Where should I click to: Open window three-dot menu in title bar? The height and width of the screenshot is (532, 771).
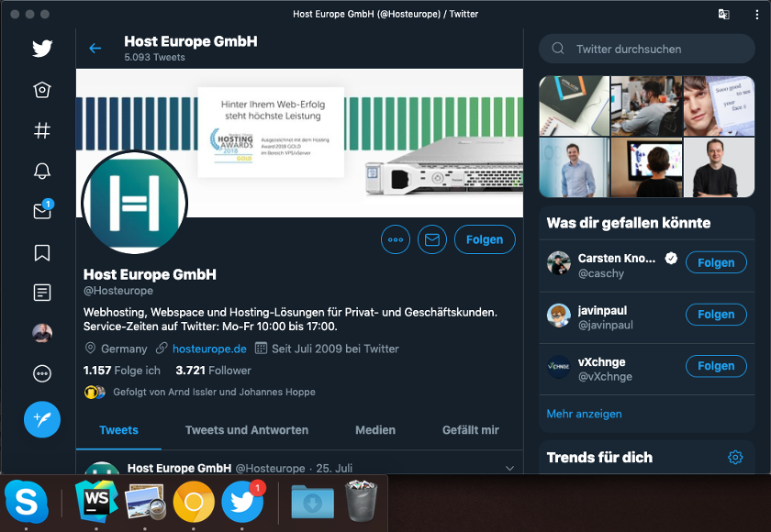pyautogui.click(x=756, y=15)
